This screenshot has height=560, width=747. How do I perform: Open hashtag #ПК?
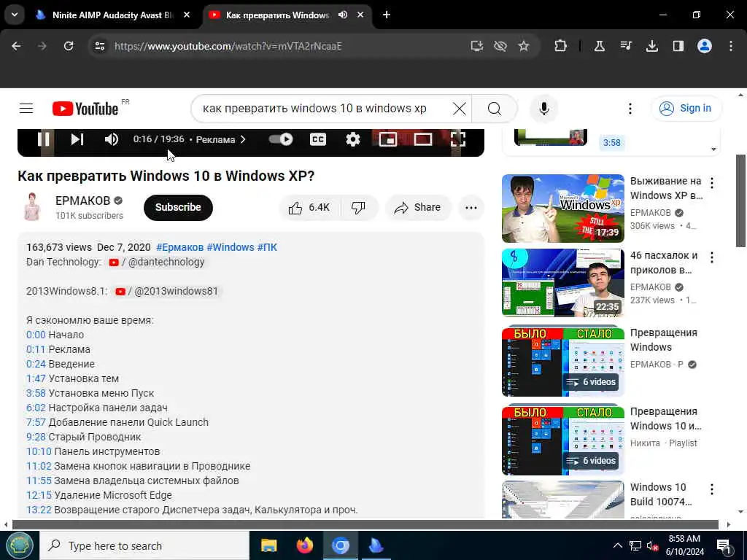(x=267, y=247)
